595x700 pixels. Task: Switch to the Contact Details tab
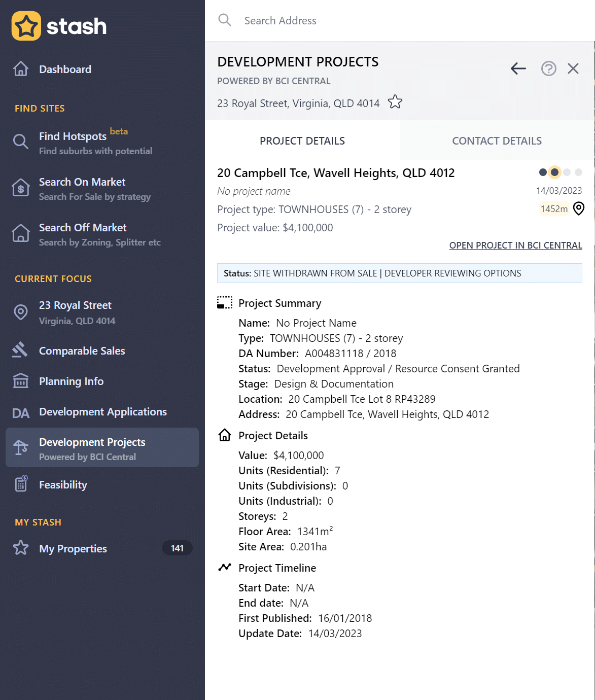coord(497,141)
